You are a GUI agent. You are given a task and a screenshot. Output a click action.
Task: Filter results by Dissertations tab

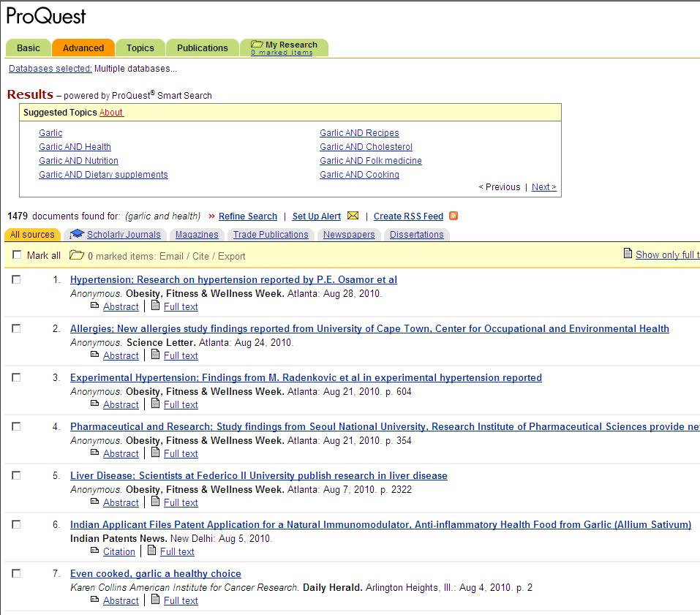coord(416,234)
